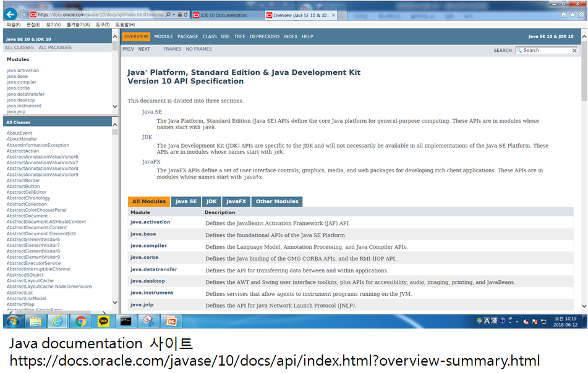Click Internet Explorer taskbar icon
Screen dimensions: 588x373
(58, 321)
